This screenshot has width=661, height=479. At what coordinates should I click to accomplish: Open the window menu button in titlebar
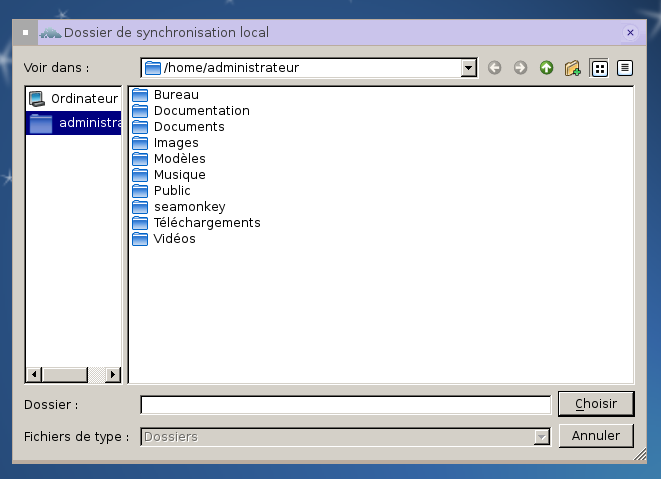click(x=25, y=32)
